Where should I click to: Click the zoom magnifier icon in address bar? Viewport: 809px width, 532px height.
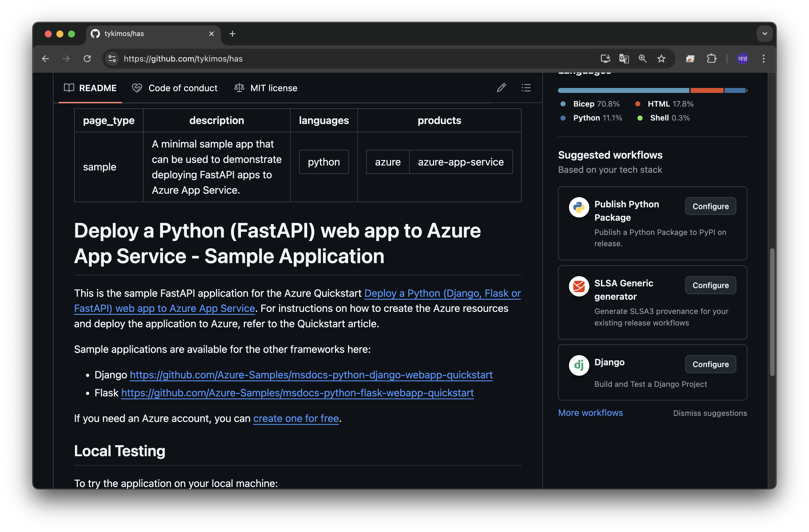click(x=642, y=59)
